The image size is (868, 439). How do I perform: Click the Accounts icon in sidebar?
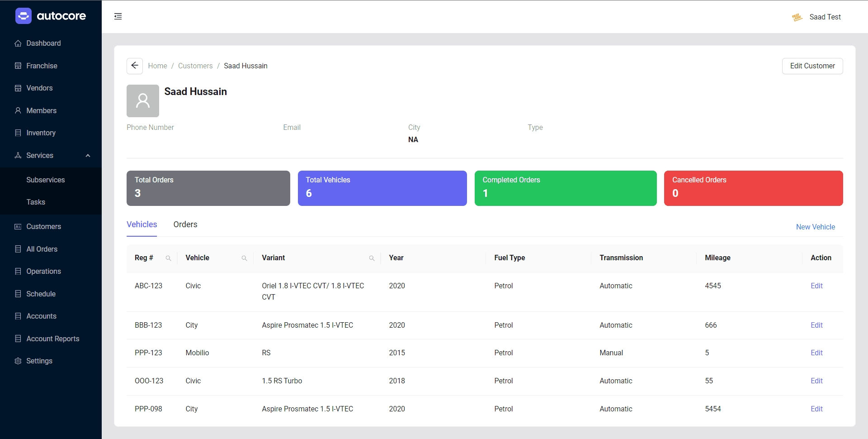pos(18,316)
